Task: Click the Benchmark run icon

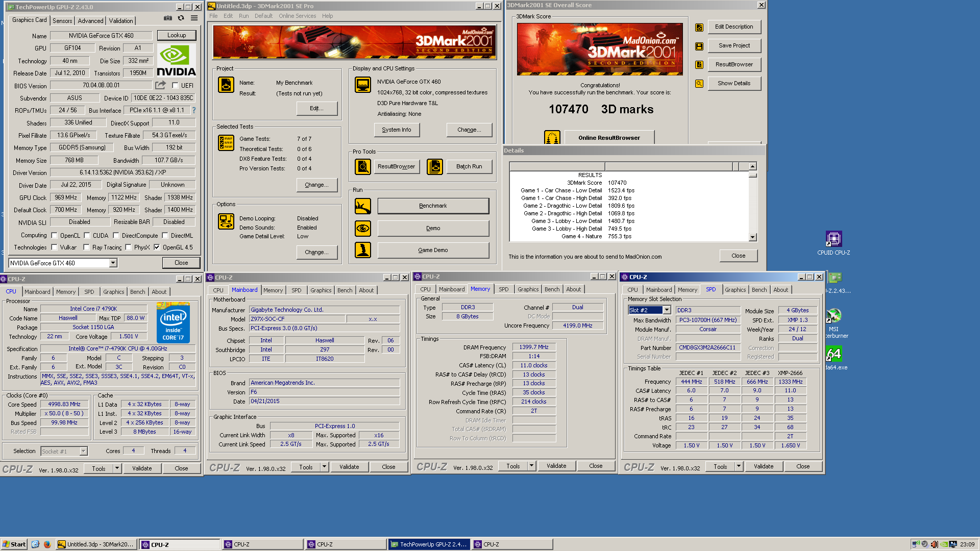Action: pyautogui.click(x=363, y=206)
